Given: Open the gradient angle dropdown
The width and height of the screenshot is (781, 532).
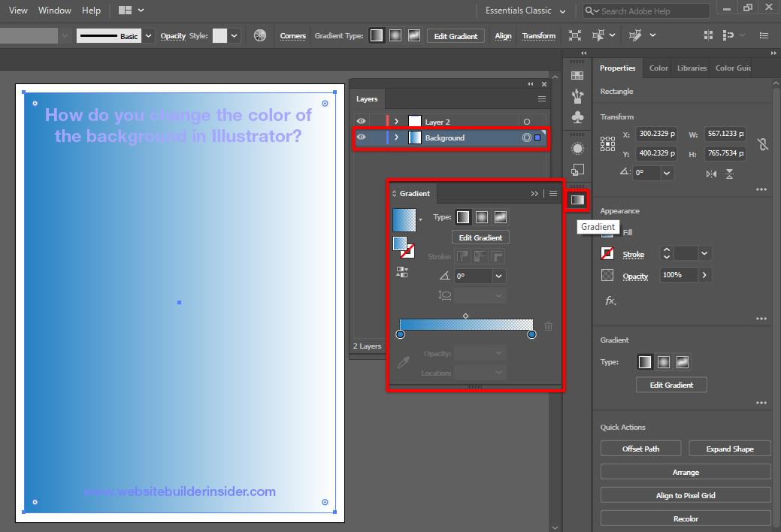Looking at the screenshot, I should [499, 277].
